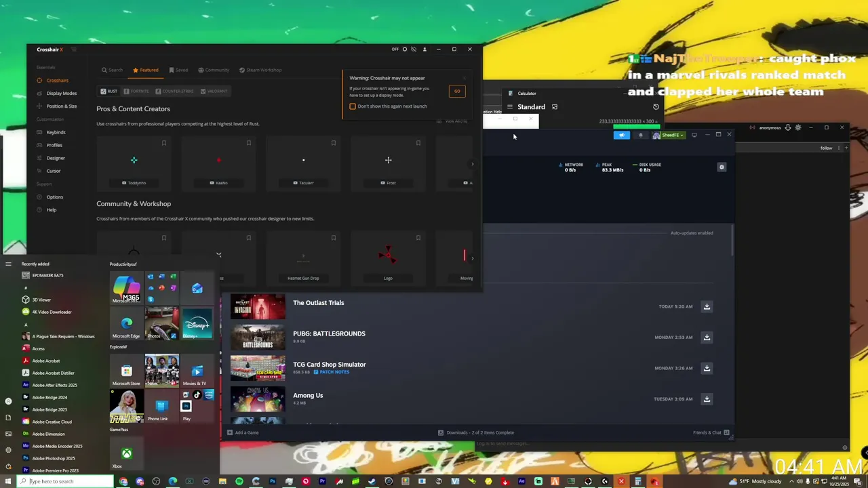
Task: Open Calculator history
Action: point(656,107)
